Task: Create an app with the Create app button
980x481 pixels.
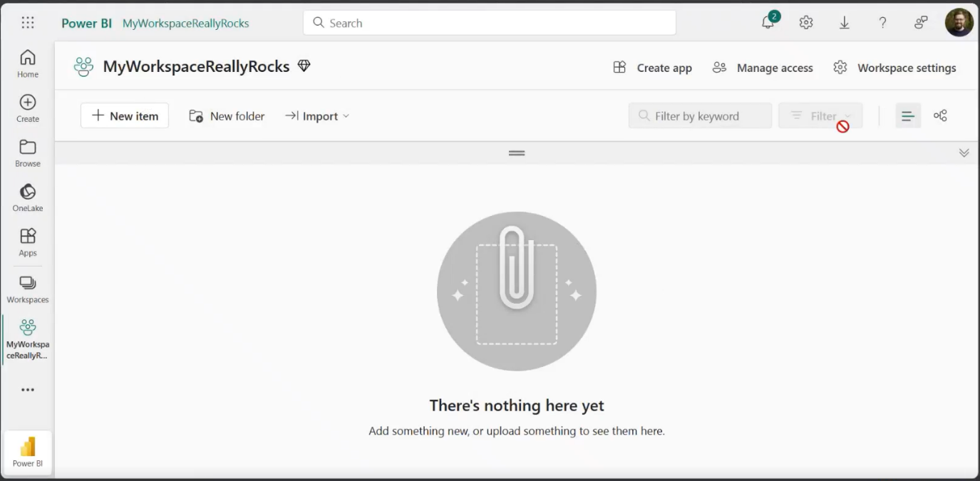Action: [652, 67]
